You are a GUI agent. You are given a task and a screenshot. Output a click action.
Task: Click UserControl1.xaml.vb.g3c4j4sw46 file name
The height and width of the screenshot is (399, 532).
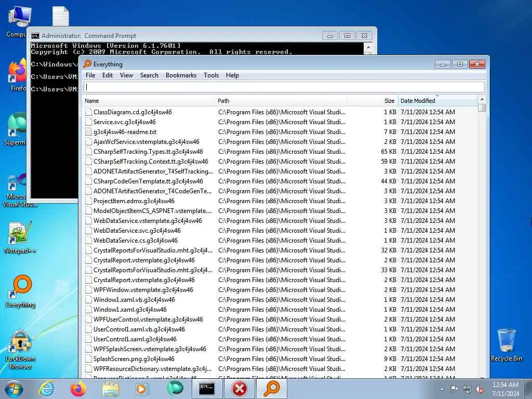(x=139, y=329)
